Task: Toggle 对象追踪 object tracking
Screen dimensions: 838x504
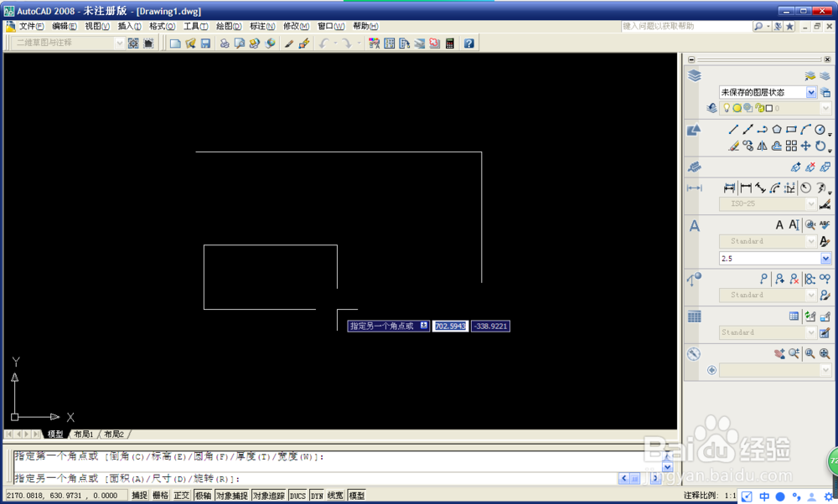Action: tap(269, 496)
